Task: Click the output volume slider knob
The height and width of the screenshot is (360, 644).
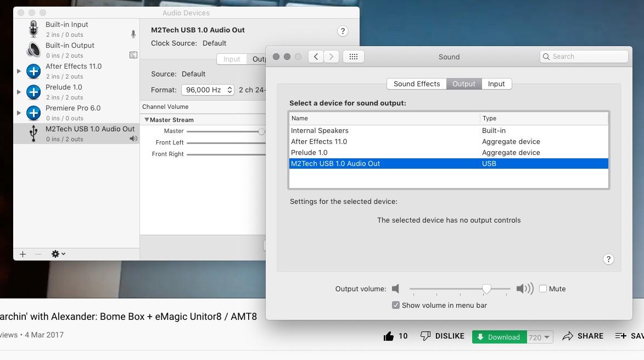Action: tap(486, 289)
